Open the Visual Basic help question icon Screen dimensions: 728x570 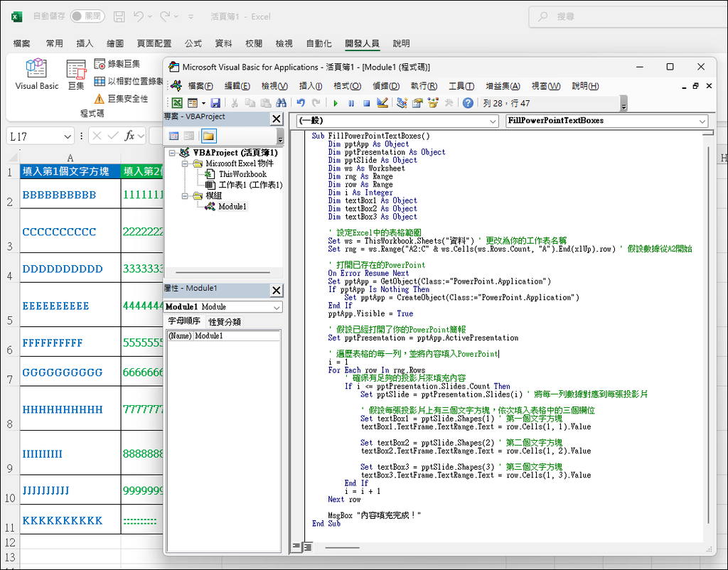coord(468,103)
